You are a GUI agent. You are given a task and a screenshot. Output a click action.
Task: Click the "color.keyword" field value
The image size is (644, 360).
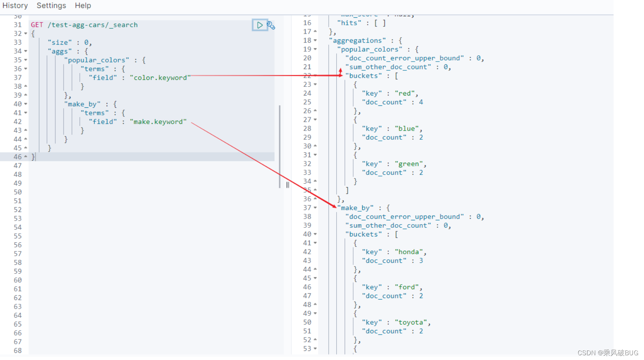[160, 78]
